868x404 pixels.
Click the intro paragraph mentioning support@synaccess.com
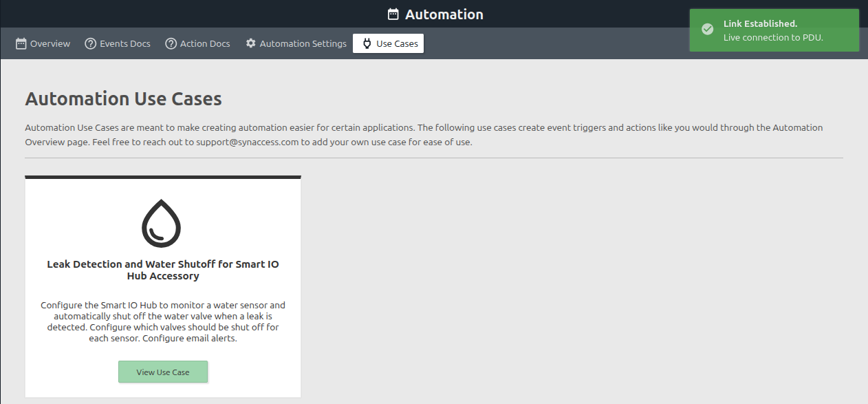point(424,135)
